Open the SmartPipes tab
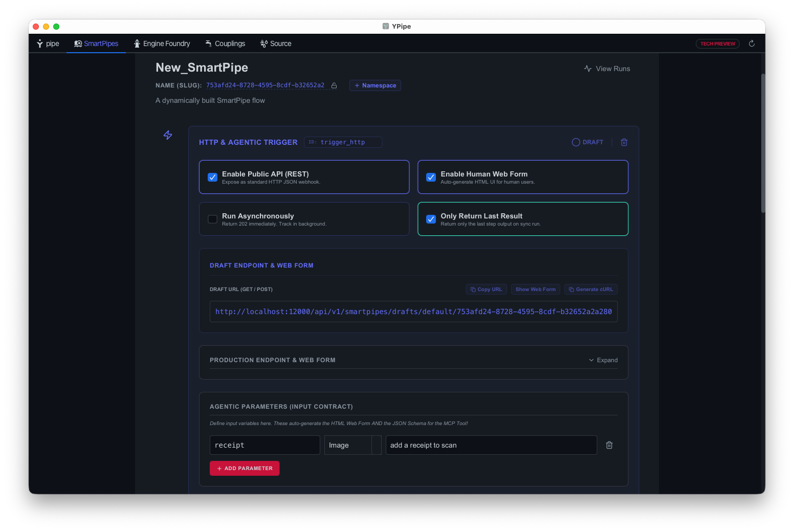Image resolution: width=794 pixels, height=532 pixels. (96, 43)
